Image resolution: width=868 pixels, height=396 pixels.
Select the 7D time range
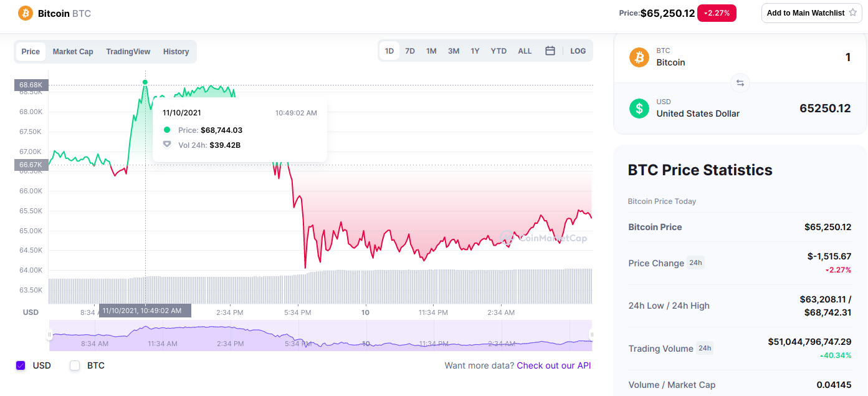tap(410, 51)
